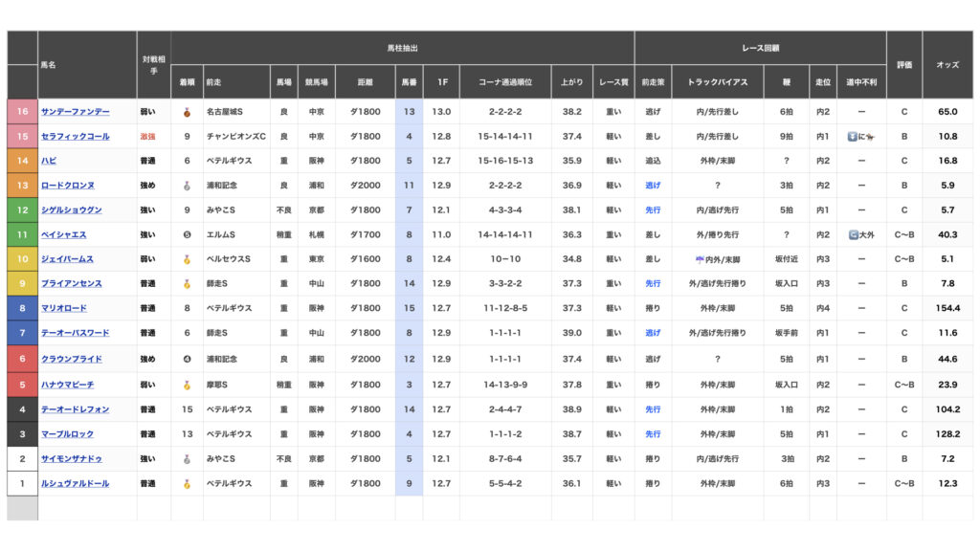This screenshot has height=551, width=980.
Task: Select the red number 6 gate cell
Action: 22,359
